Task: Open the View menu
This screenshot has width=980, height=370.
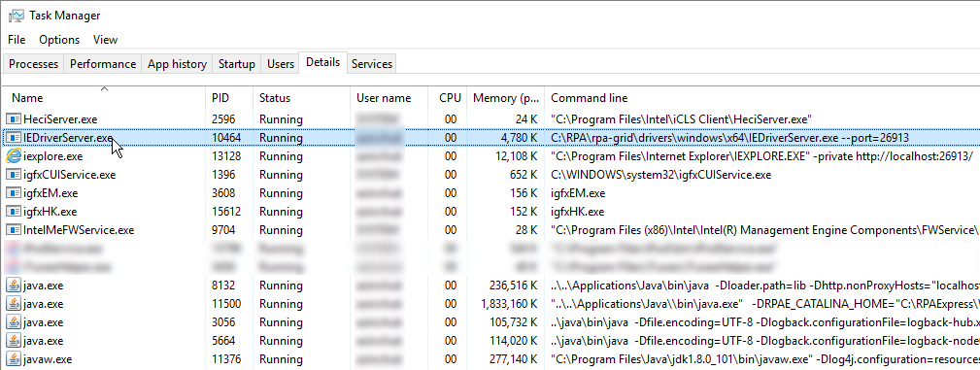Action: pos(105,40)
